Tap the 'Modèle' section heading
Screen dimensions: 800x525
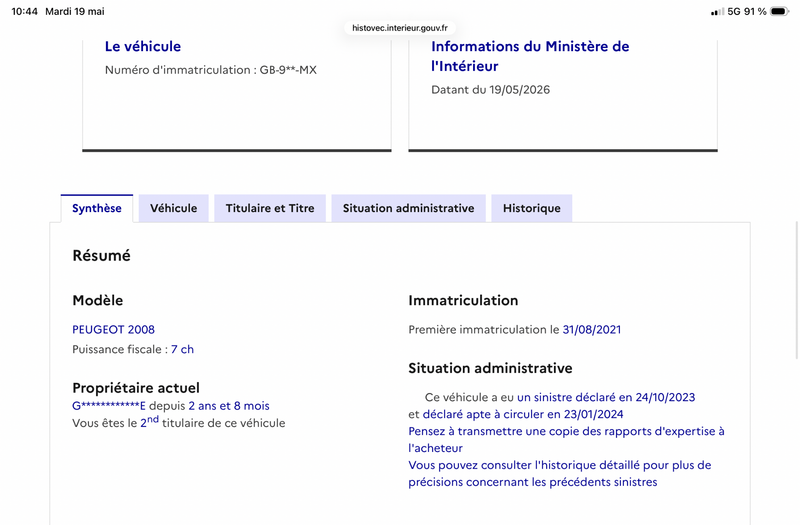(x=97, y=301)
